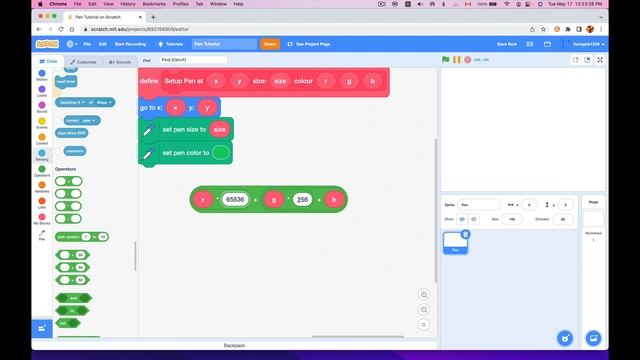The width and height of the screenshot is (640, 360).
Task: Click the red stop sign button
Action: click(468, 60)
